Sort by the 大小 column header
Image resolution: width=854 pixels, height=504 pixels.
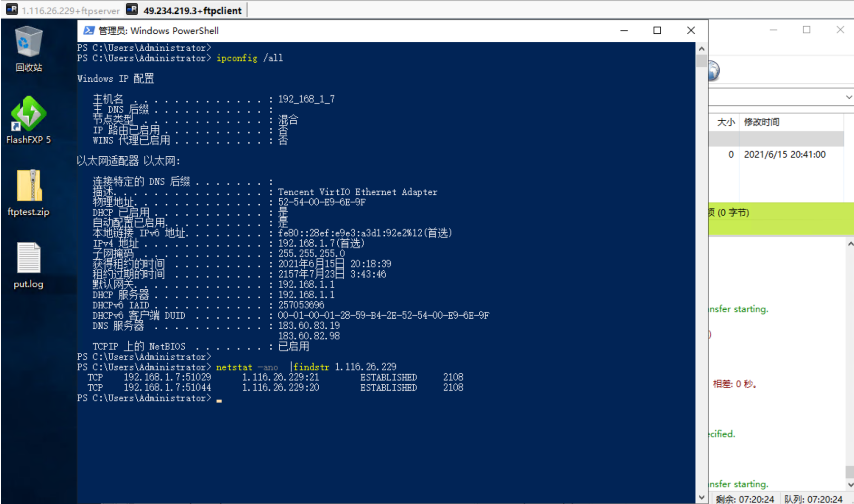tap(725, 122)
